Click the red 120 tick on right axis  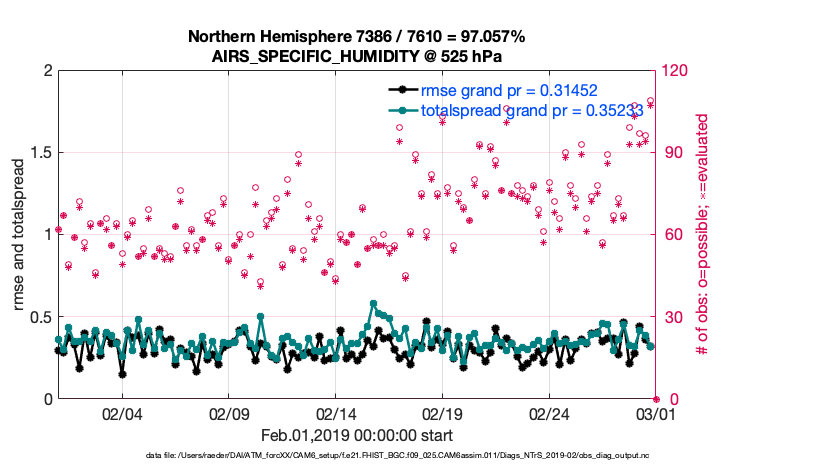pyautogui.click(x=675, y=71)
